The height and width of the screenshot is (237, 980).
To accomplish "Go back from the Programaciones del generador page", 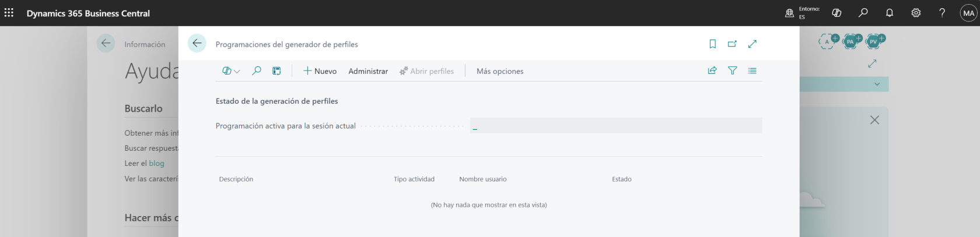I will (x=197, y=43).
